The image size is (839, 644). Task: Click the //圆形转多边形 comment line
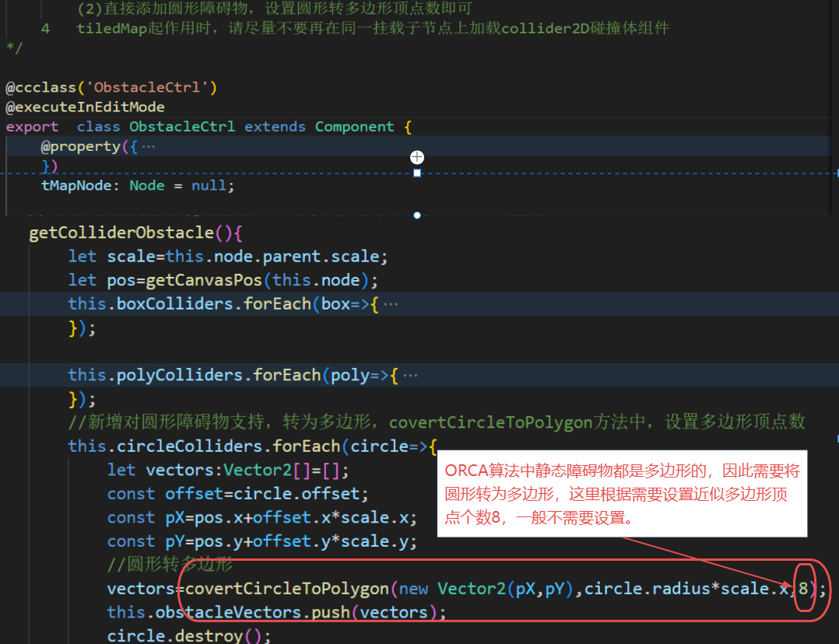pos(170,565)
